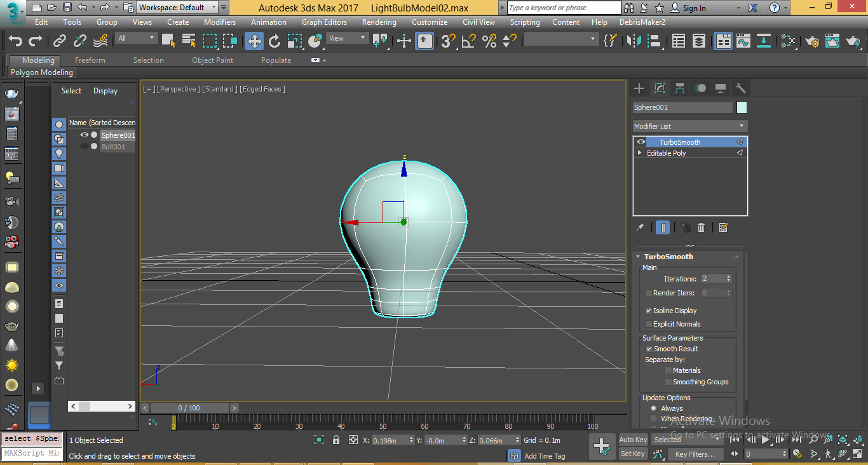Click the Undo arrow in main toolbar

(15, 41)
